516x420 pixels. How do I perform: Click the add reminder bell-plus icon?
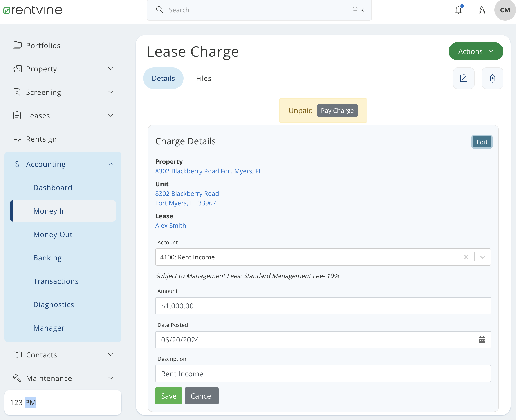[493, 78]
